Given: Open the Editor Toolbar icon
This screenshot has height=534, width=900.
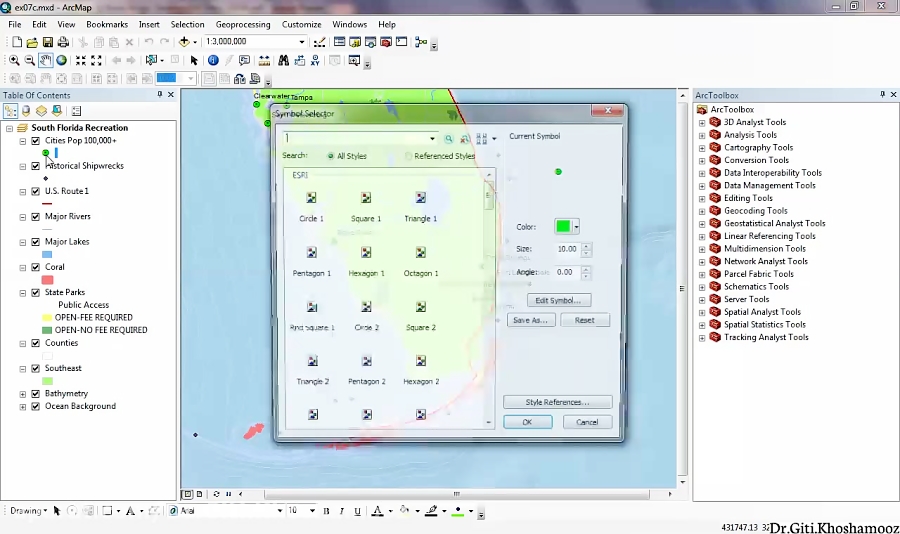Looking at the screenshot, I should pyautogui.click(x=320, y=42).
